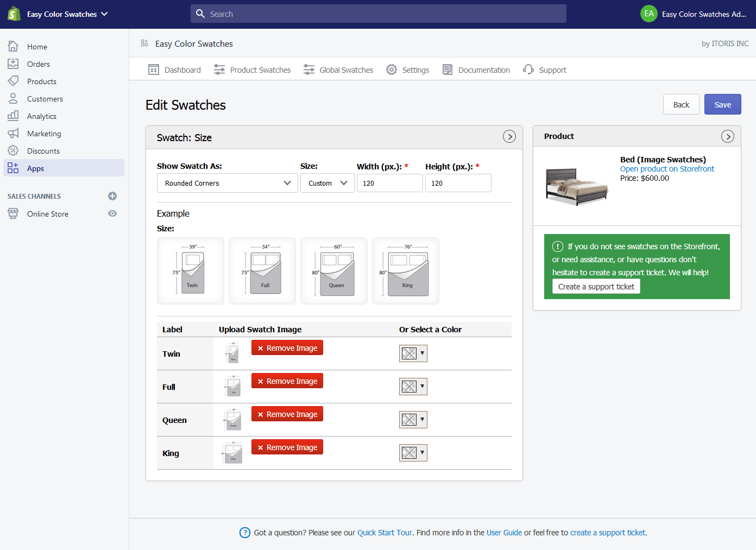Viewport: 756px width, 550px height.
Task: Open the Show Swatch As dropdown
Action: tap(228, 183)
